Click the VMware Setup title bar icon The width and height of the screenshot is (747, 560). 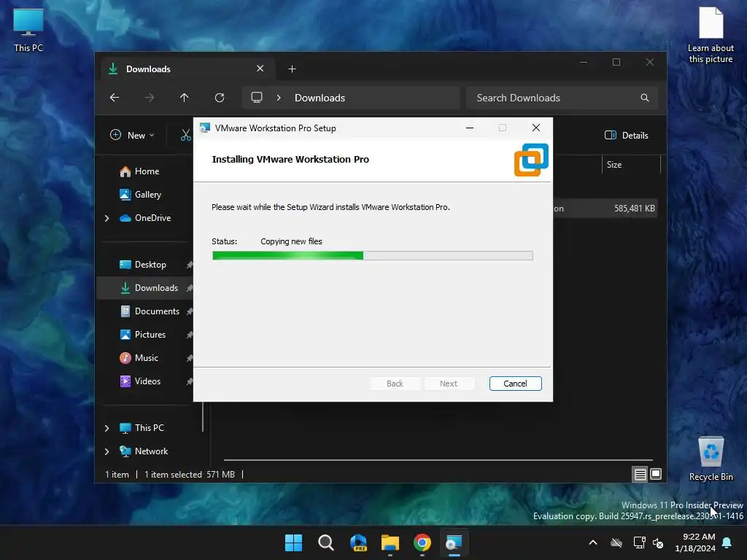click(205, 128)
